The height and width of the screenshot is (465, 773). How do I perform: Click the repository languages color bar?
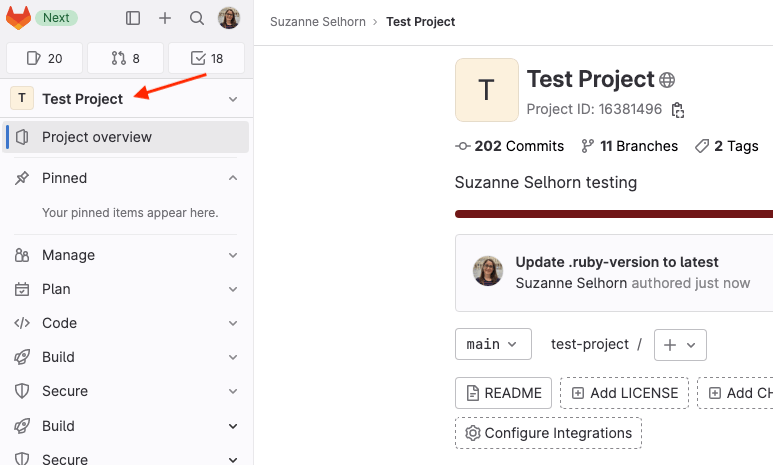click(613, 213)
